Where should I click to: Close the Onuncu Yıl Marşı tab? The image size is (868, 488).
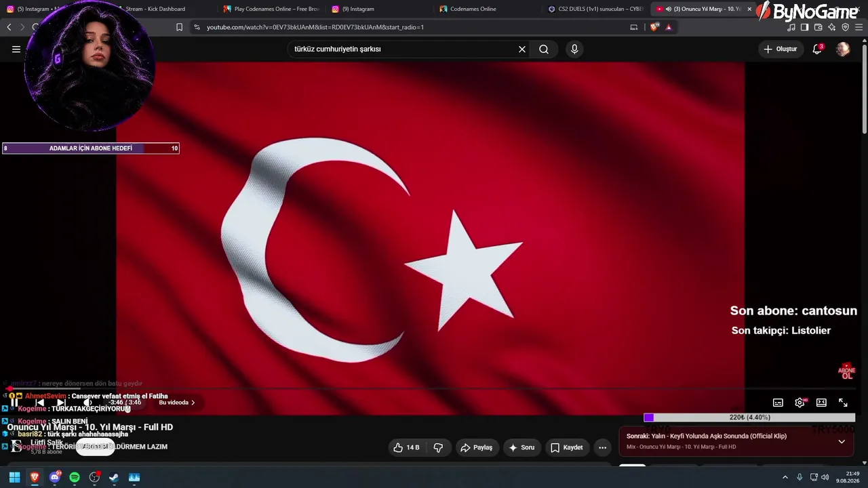click(749, 9)
